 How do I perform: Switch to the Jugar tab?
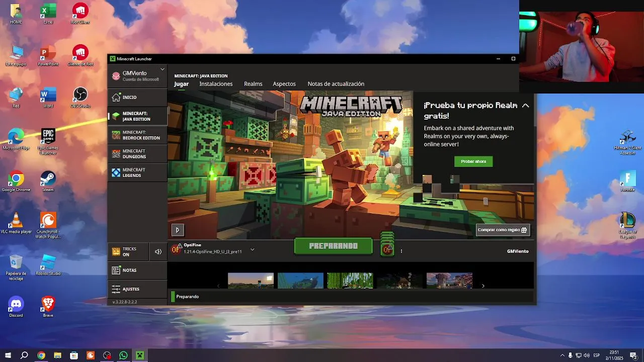[x=181, y=84]
